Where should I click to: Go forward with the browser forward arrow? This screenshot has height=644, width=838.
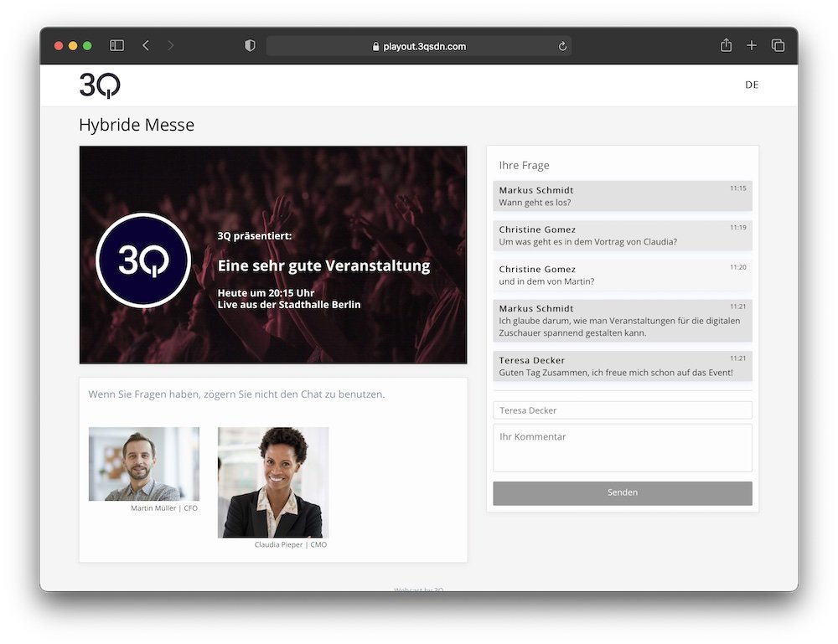click(170, 46)
